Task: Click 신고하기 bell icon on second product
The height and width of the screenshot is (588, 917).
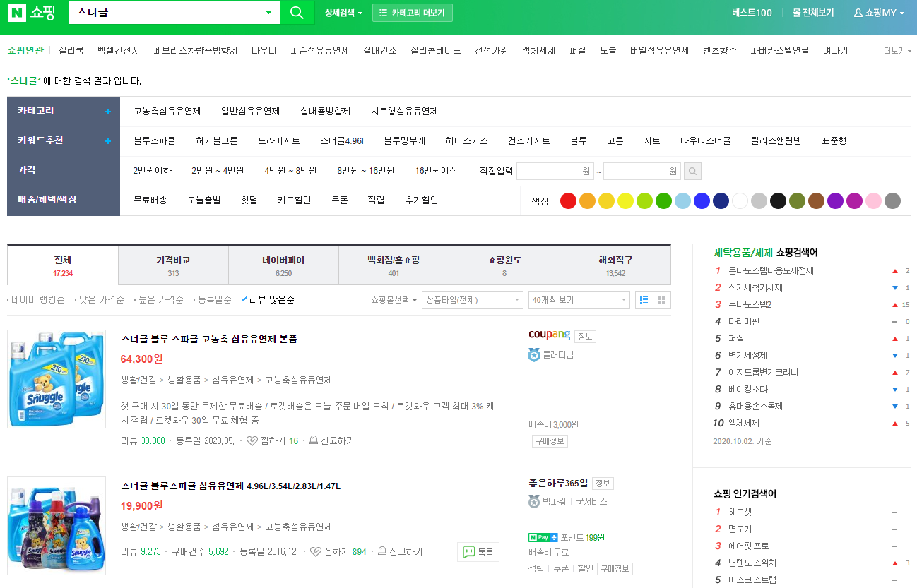Action: click(382, 552)
